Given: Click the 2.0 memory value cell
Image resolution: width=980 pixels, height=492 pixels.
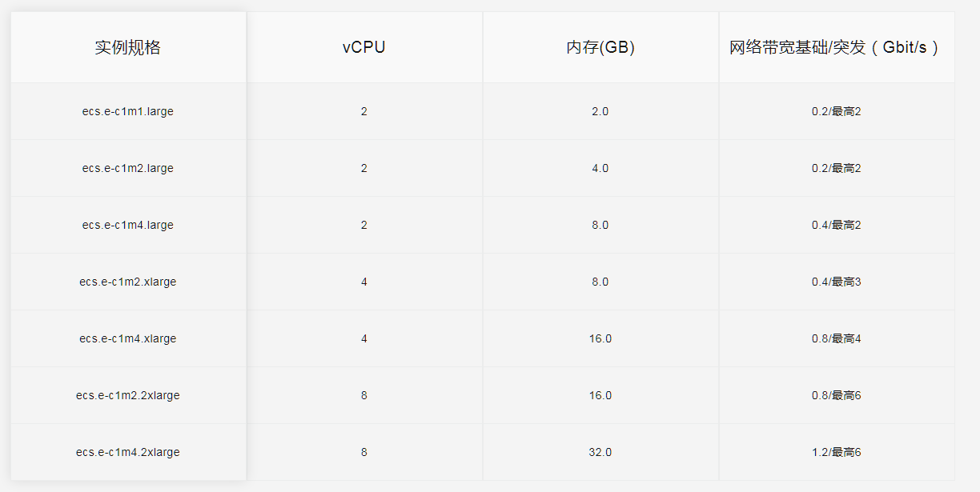Looking at the screenshot, I should pyautogui.click(x=600, y=111).
